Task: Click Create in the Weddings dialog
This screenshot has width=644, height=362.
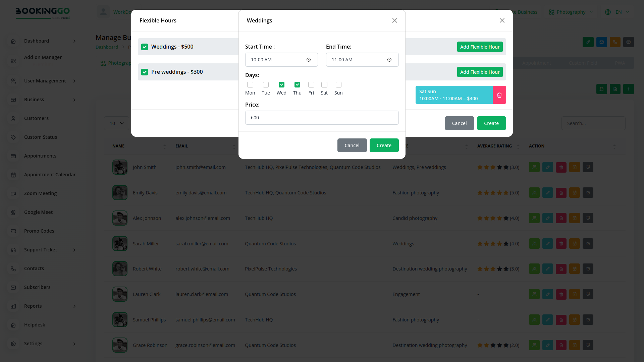Action: pos(384,145)
